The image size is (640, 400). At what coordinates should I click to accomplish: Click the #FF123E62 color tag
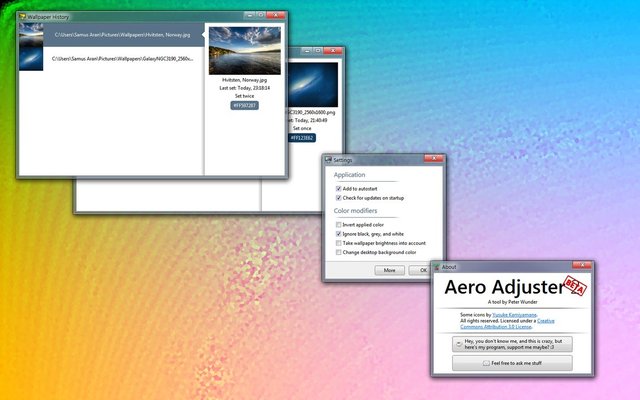(302, 138)
